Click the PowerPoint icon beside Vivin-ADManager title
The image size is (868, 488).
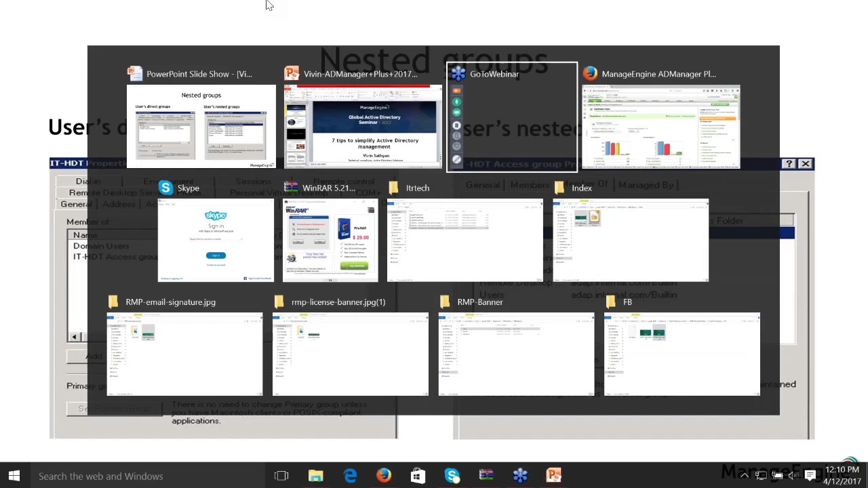(x=292, y=74)
